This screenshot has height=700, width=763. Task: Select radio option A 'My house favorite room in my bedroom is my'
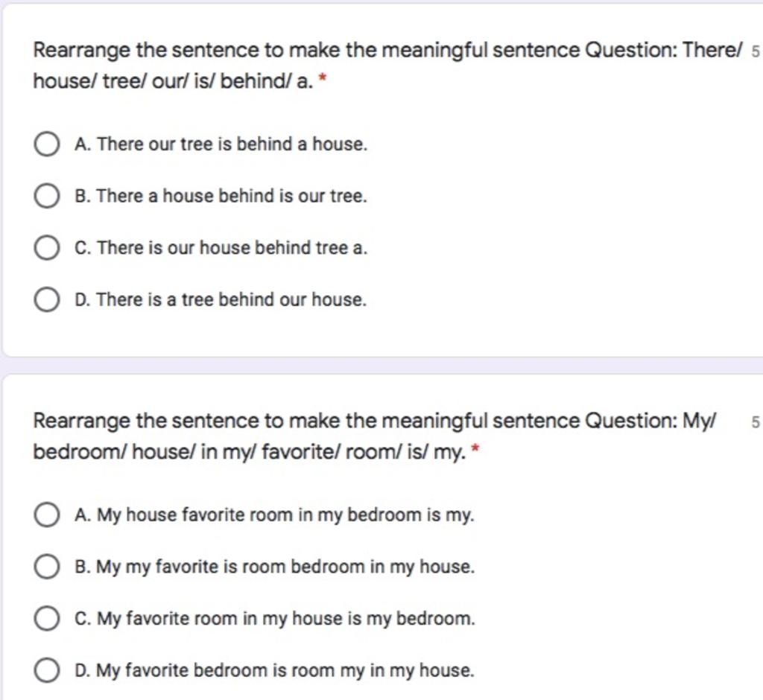pyautogui.click(x=47, y=515)
